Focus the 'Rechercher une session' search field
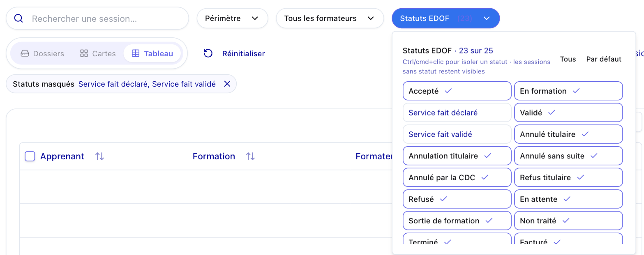644x255 pixels. (x=97, y=18)
